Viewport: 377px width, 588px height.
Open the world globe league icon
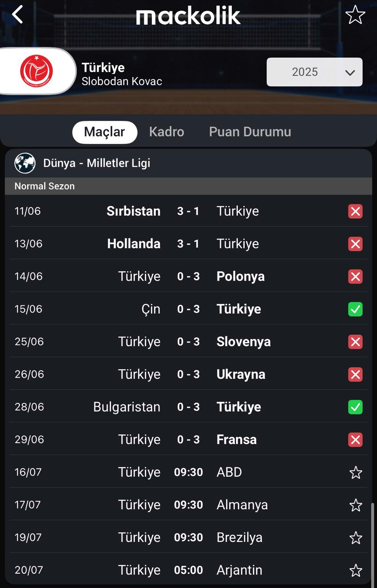[x=25, y=163]
